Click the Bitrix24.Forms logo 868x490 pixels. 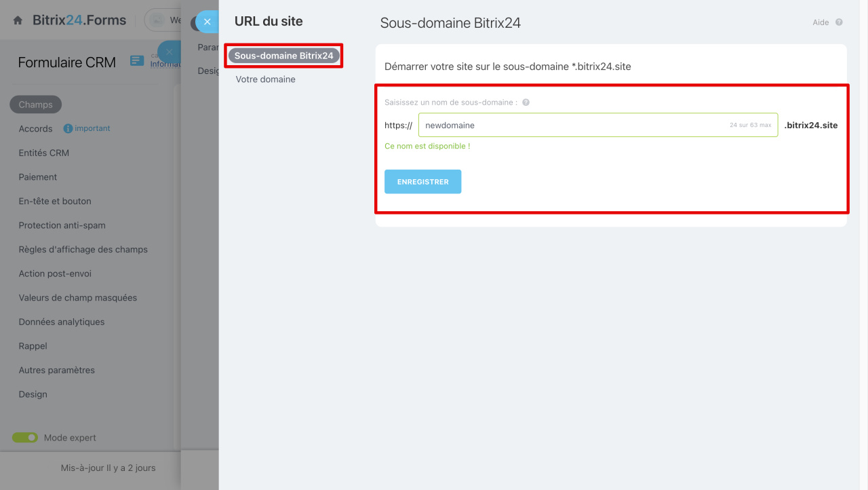click(79, 20)
